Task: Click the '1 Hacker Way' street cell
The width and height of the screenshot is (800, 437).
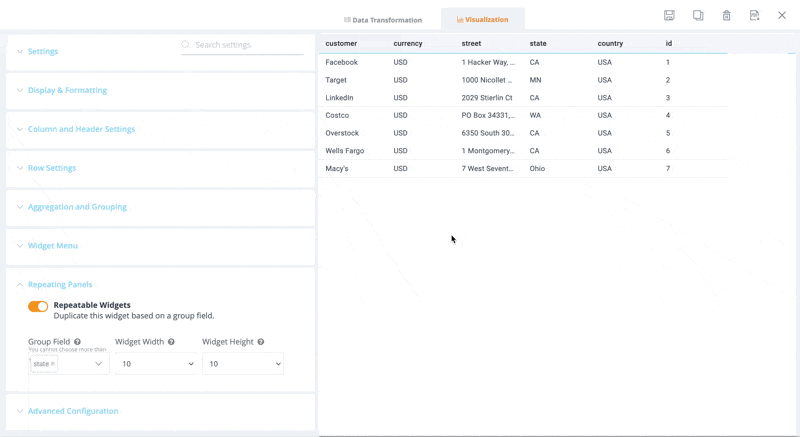Action: pyautogui.click(x=488, y=62)
